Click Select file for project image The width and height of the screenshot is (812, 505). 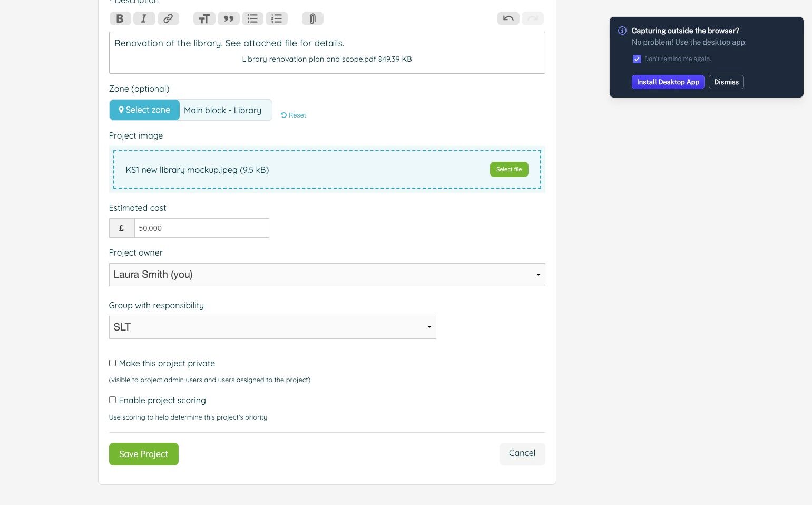point(509,169)
